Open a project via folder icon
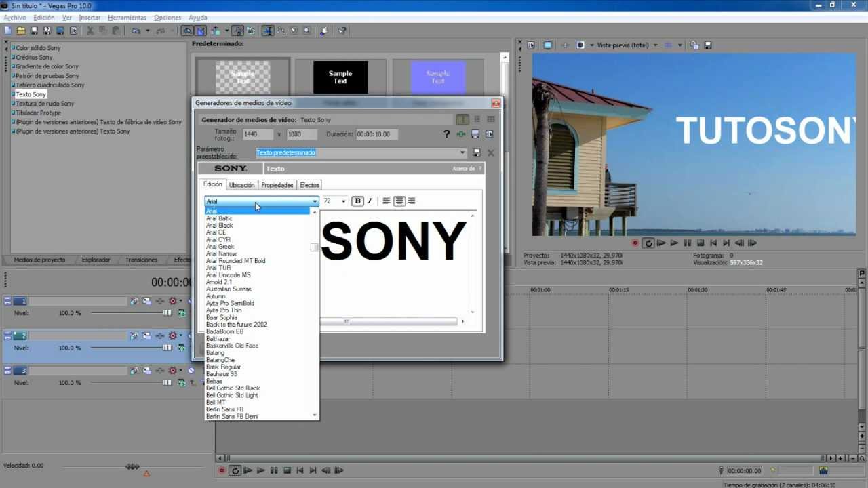Viewport: 868px width, 488px height. pyautogui.click(x=21, y=30)
